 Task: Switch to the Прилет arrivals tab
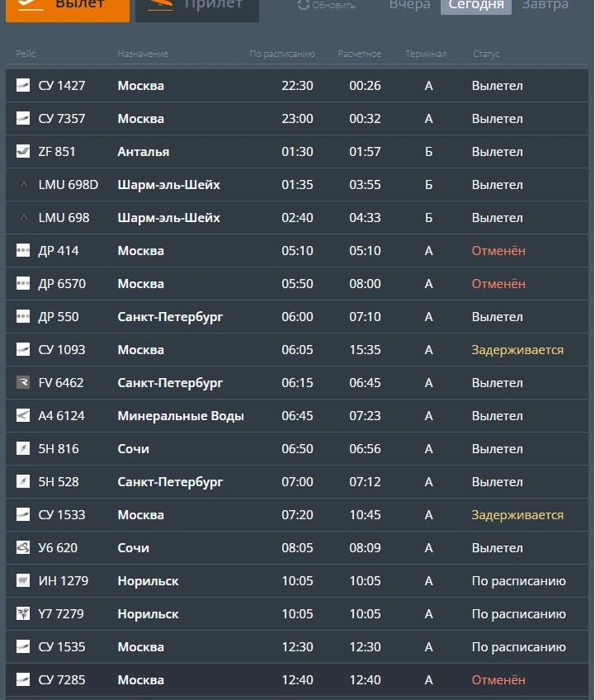point(197,9)
